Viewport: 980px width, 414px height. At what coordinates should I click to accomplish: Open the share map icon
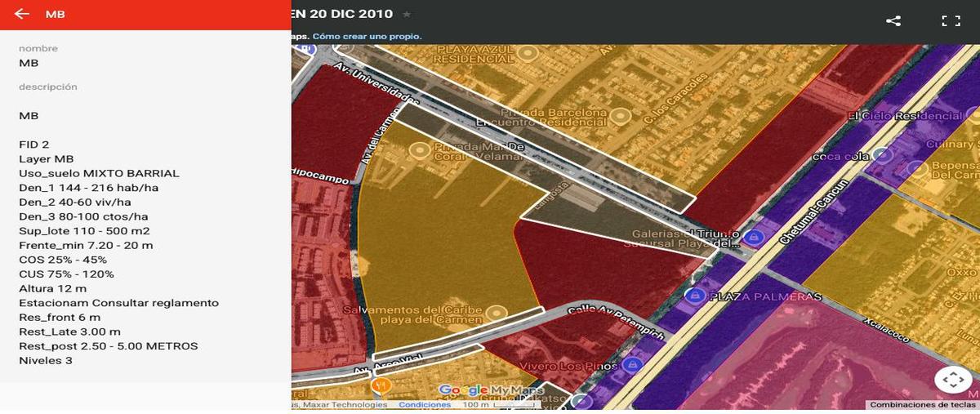point(893,21)
